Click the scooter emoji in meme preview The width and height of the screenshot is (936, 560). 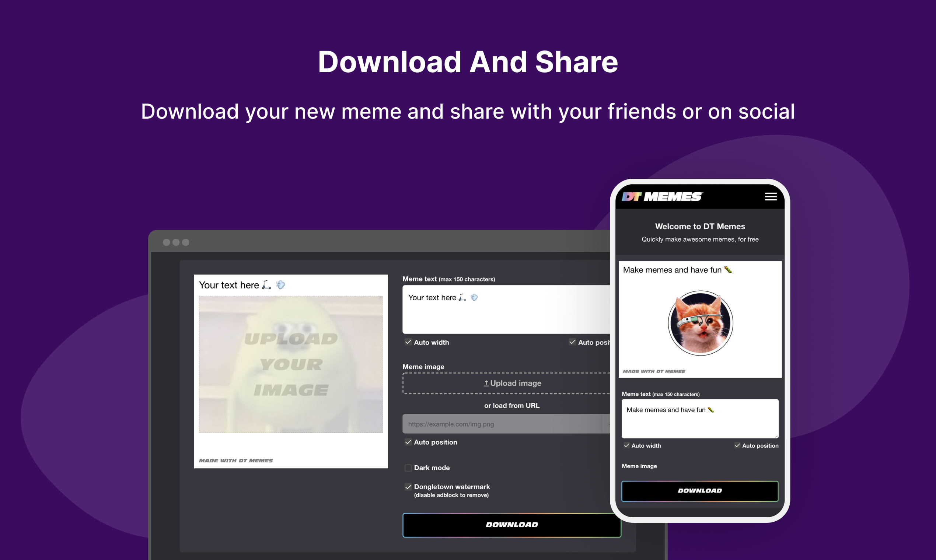(x=266, y=285)
